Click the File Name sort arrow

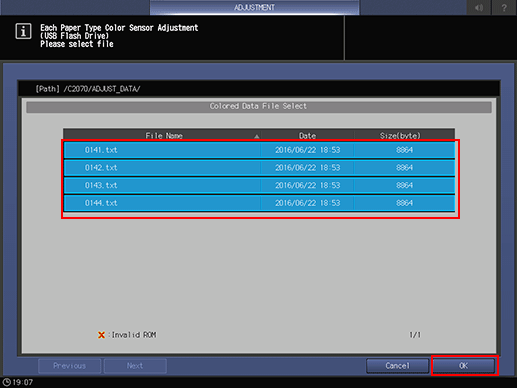256,136
